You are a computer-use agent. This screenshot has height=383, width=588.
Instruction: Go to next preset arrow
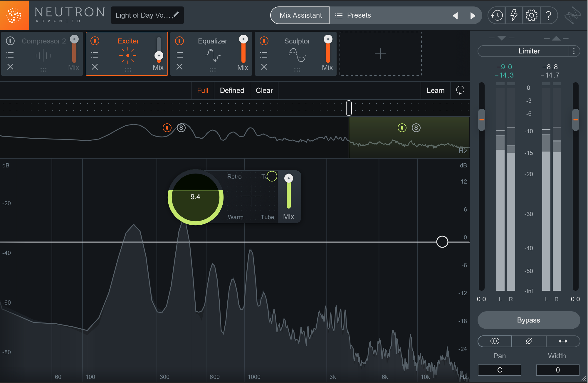(473, 16)
